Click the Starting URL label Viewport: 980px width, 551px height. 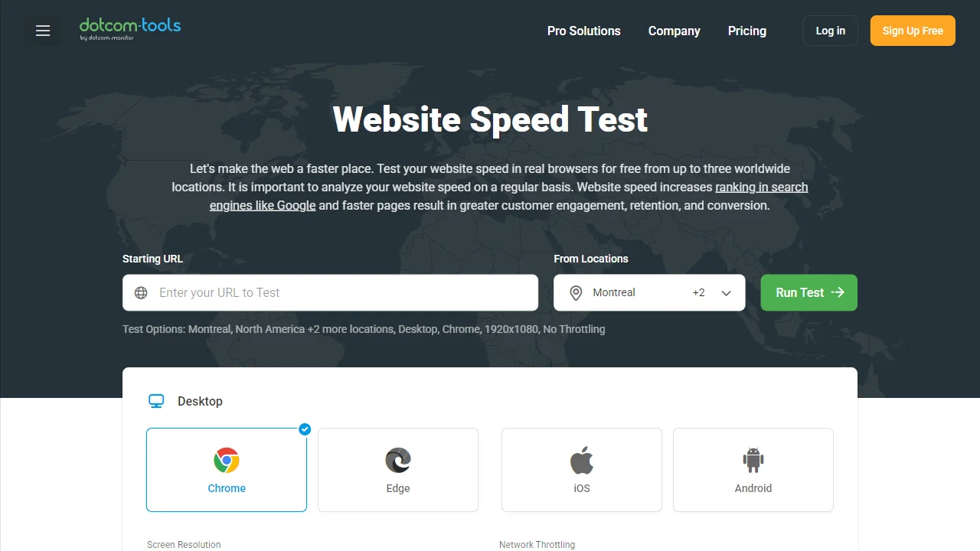coord(152,259)
